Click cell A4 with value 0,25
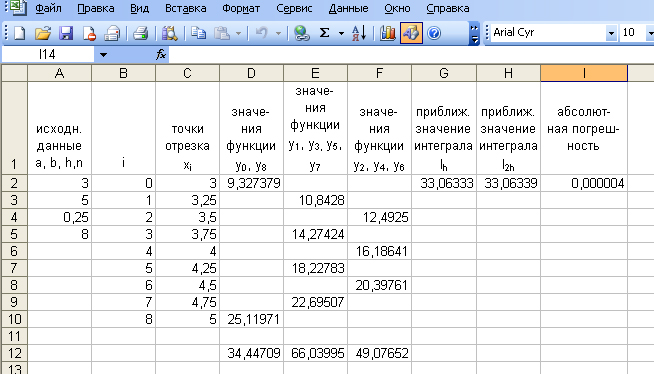 tap(60, 217)
